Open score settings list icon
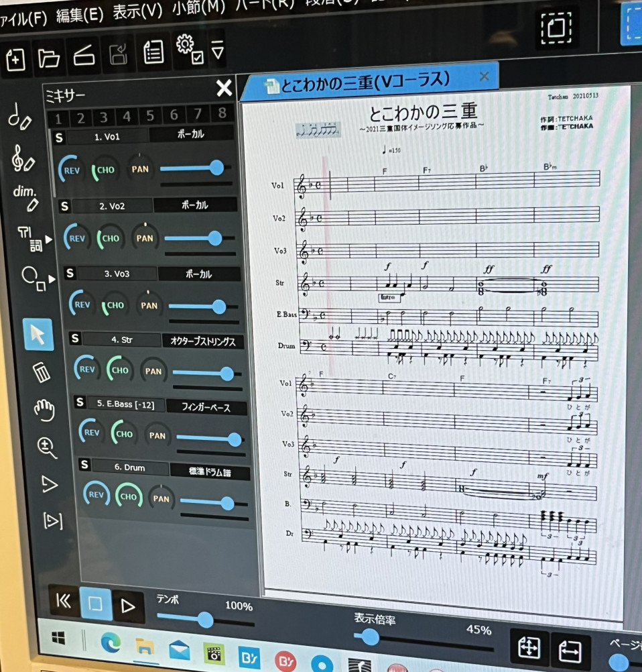642x672 pixels. [153, 52]
